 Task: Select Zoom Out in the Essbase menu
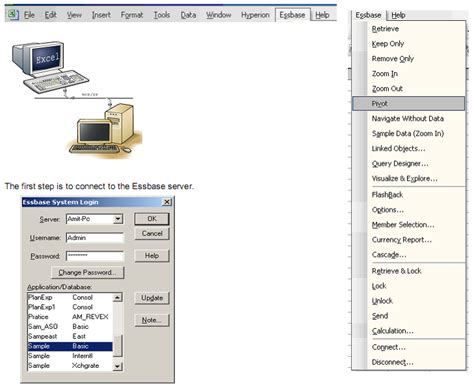[x=409, y=89]
